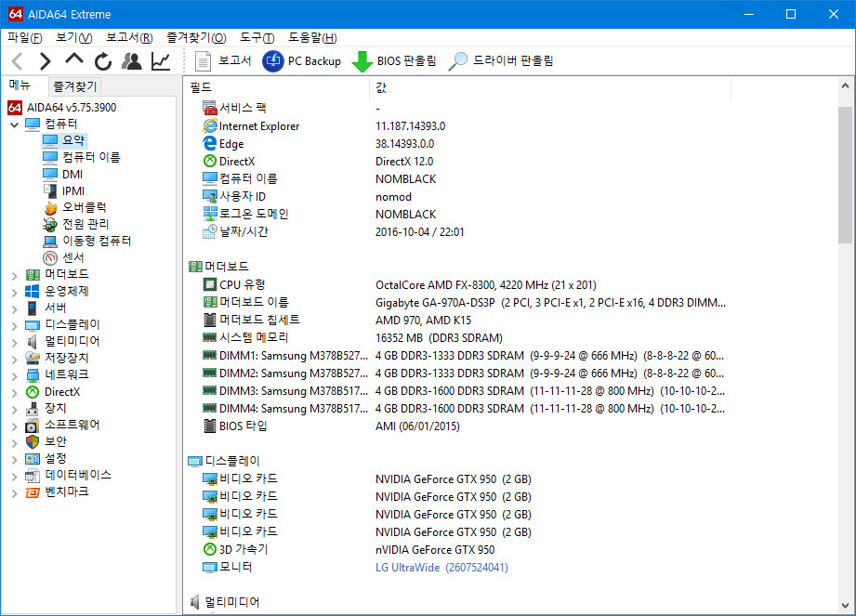
Task: Expand the 머더보드 tree node
Action: click(x=14, y=276)
